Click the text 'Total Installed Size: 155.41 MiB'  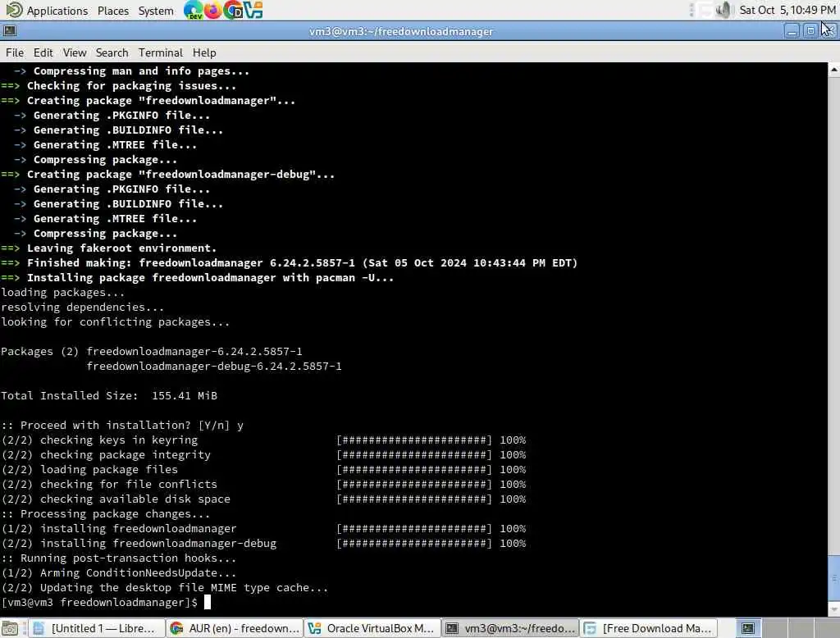pyautogui.click(x=109, y=396)
